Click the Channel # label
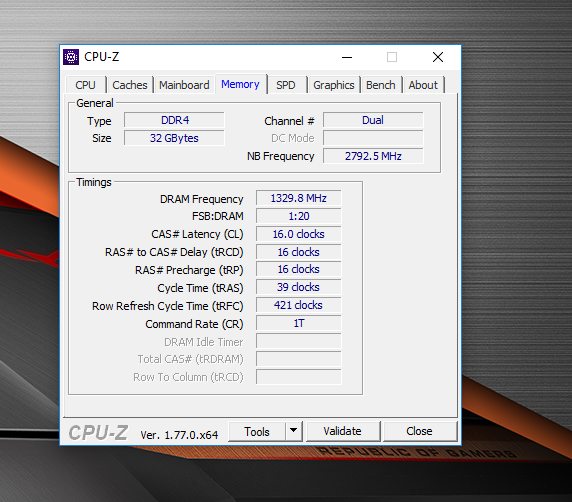The image size is (572, 502). tap(289, 121)
